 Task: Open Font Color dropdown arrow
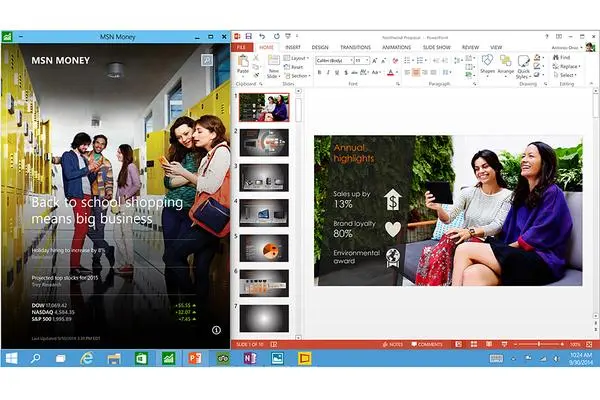point(397,72)
